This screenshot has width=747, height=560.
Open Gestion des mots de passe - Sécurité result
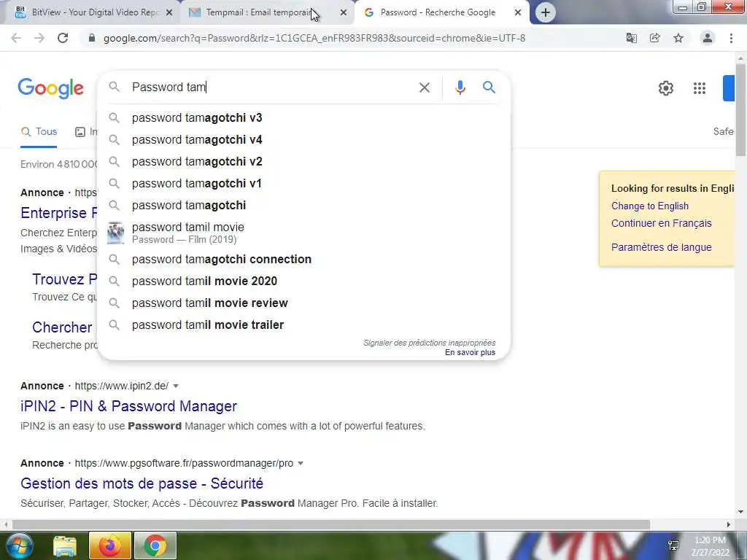142,483
